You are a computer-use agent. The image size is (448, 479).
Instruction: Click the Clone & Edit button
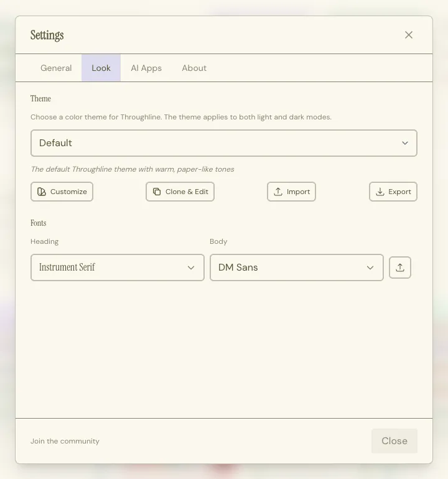click(x=180, y=192)
